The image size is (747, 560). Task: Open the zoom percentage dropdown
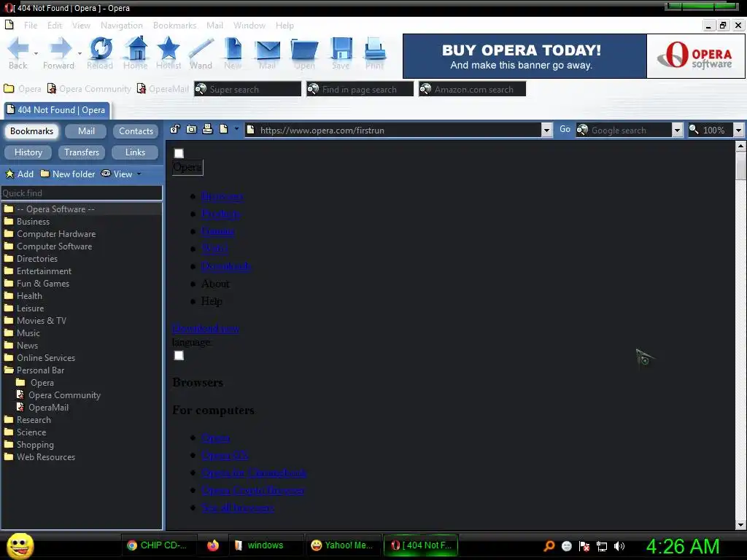(738, 130)
